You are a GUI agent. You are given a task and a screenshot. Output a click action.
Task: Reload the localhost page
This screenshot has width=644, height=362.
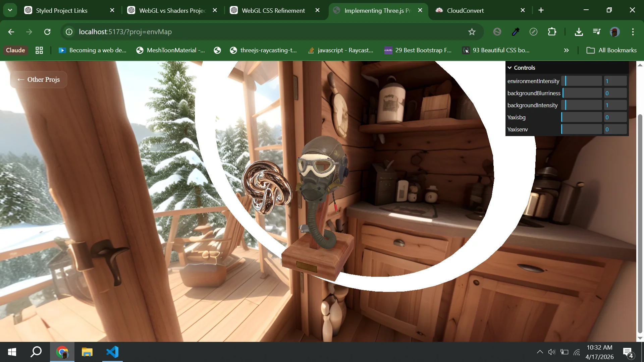47,32
